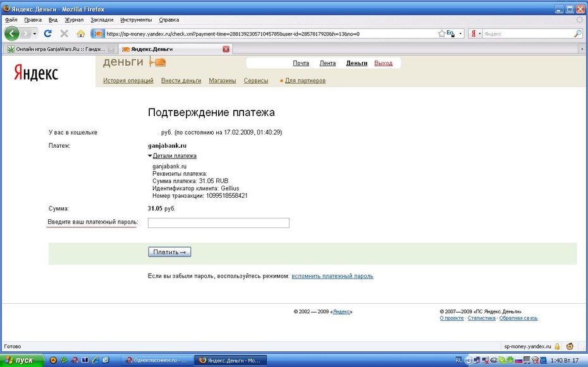Launch Internet Explorer from quick launch
Image resolution: width=588 pixels, height=367 pixels.
tap(95, 360)
